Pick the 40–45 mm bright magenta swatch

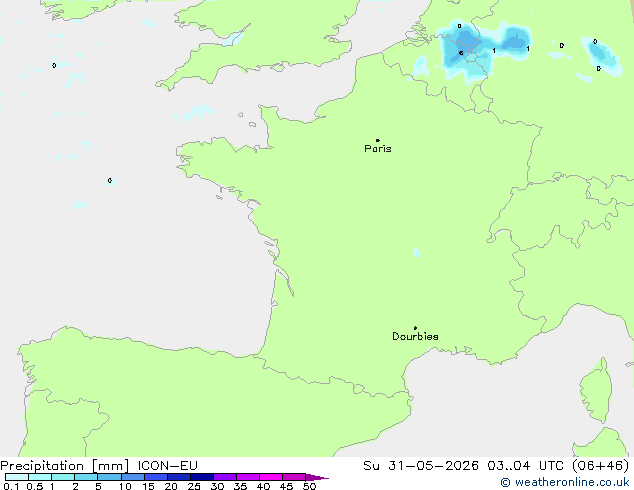pos(271,477)
